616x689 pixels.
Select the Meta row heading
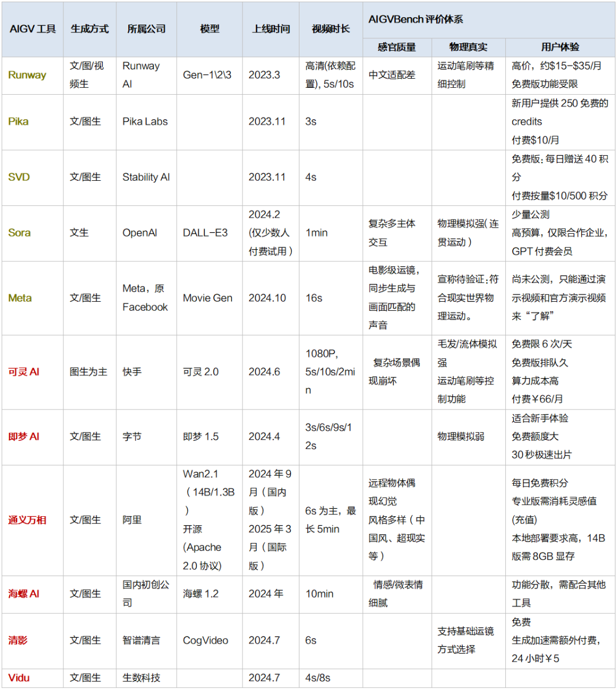[x=20, y=298]
